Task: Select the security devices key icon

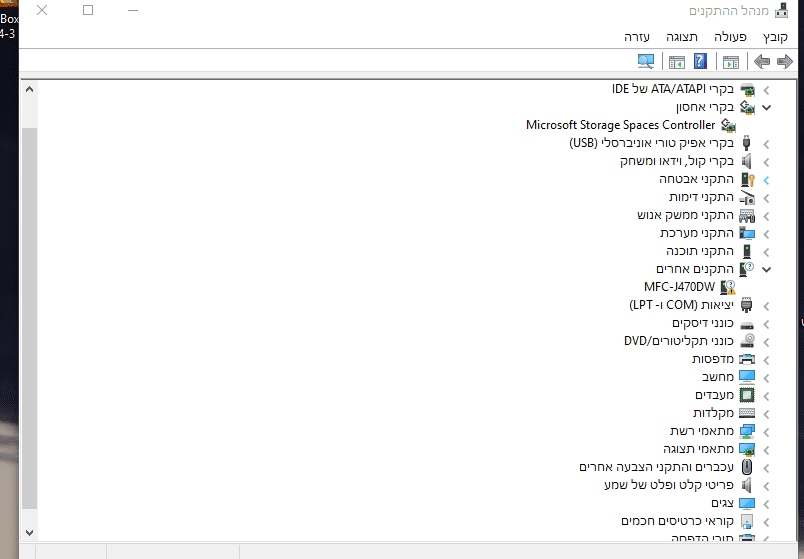Action: (748, 179)
